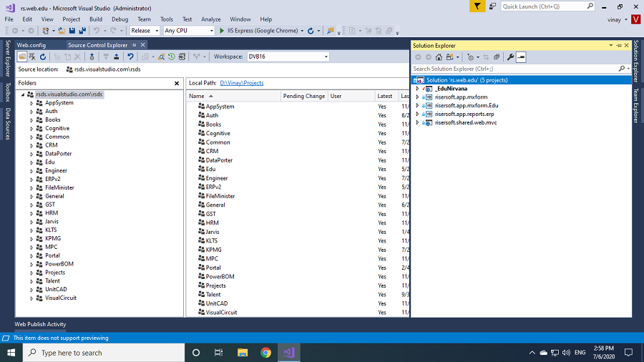Click Task View icon on taskbar
The width and height of the screenshot is (644, 362).
tap(218, 353)
